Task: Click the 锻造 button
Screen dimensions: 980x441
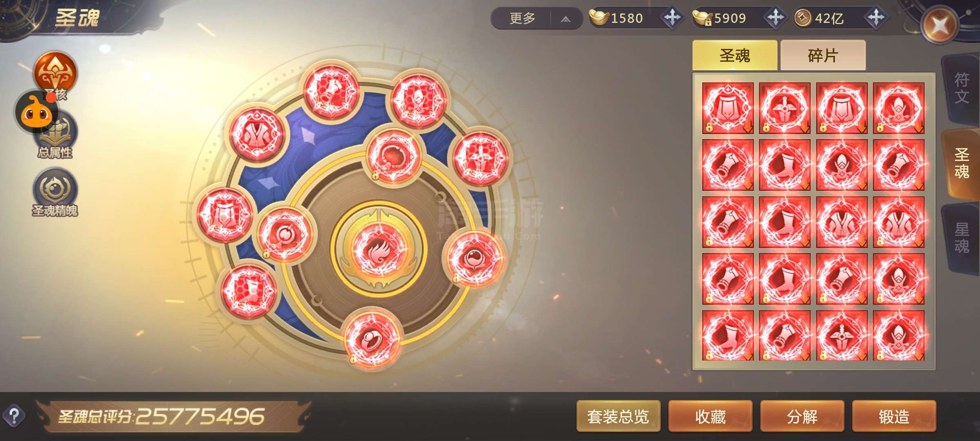Action: tap(894, 416)
